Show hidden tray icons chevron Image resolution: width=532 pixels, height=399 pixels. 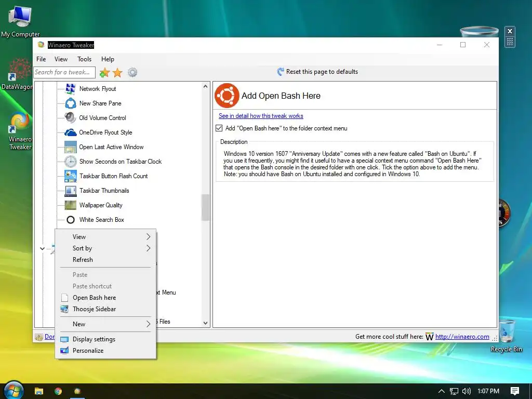[x=442, y=391]
